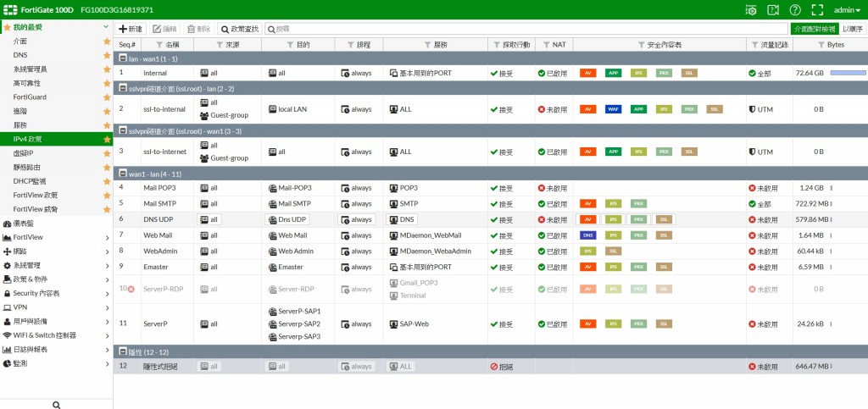Collapse the lan - wan1 (1 - 1) section
The width and height of the screenshot is (868, 409).
click(x=123, y=58)
